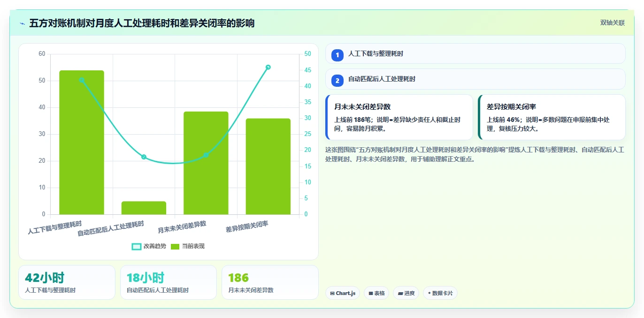This screenshot has width=644, height=318.
Task: Click the 42小时 stat card
Action: [x=67, y=282]
